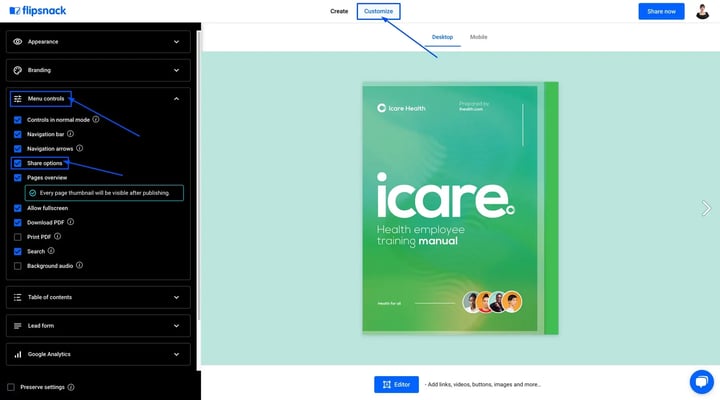Click the icare manual cover preview
This screenshot has height=400, width=720.
460,208
